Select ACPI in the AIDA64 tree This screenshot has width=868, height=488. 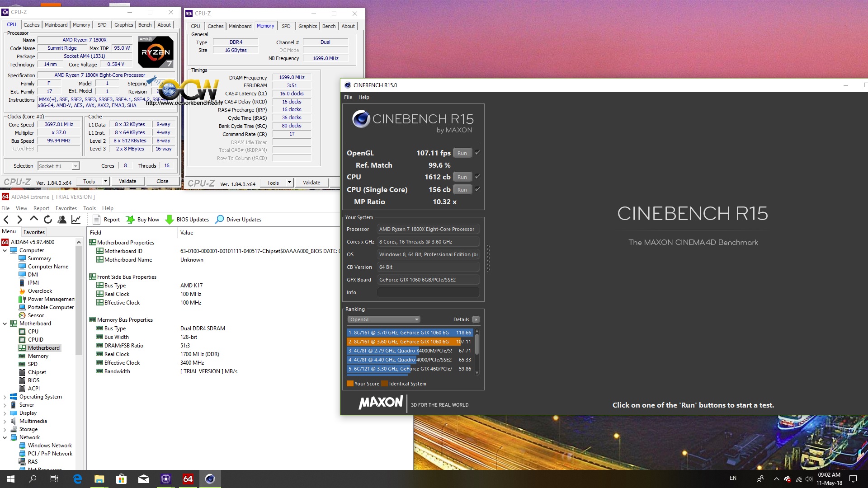tap(34, 389)
